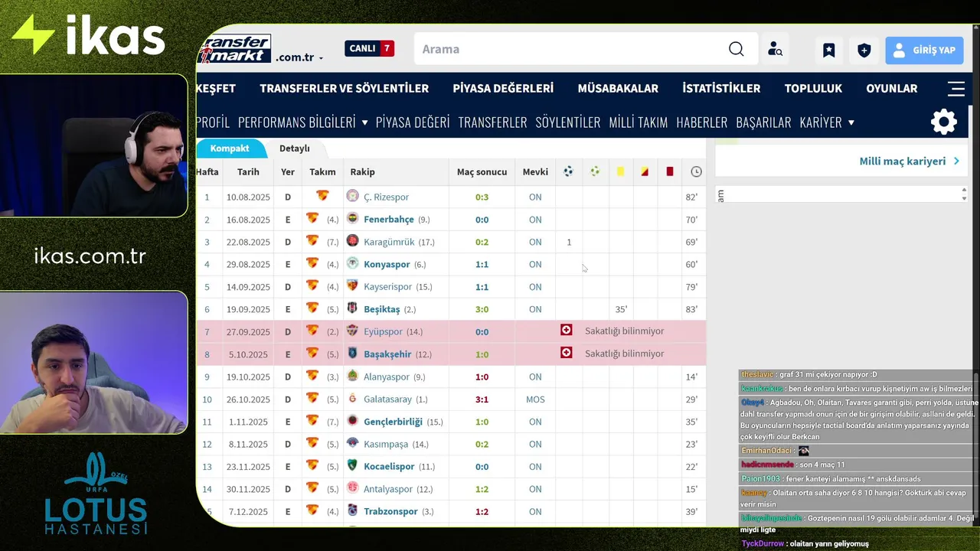Click the red card column header

pos(670,171)
